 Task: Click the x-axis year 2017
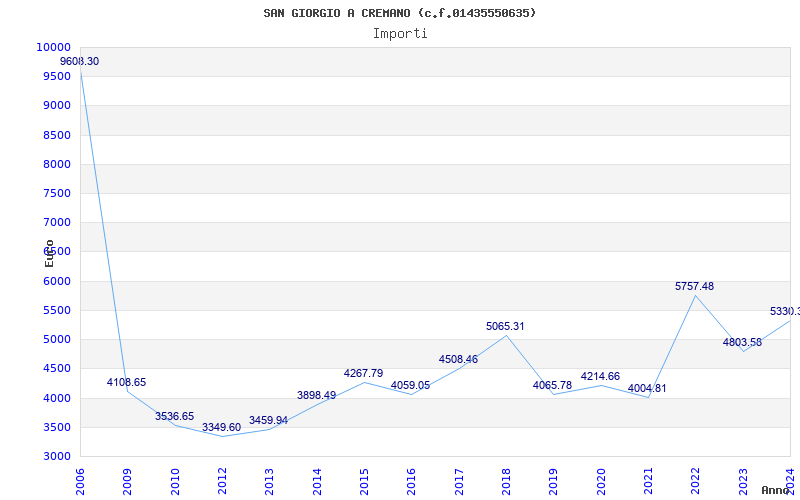[459, 482]
